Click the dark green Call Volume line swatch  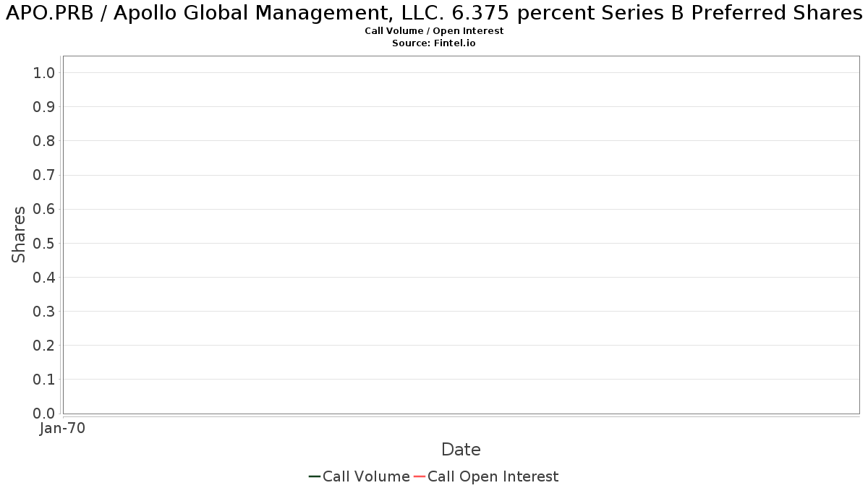tap(315, 476)
